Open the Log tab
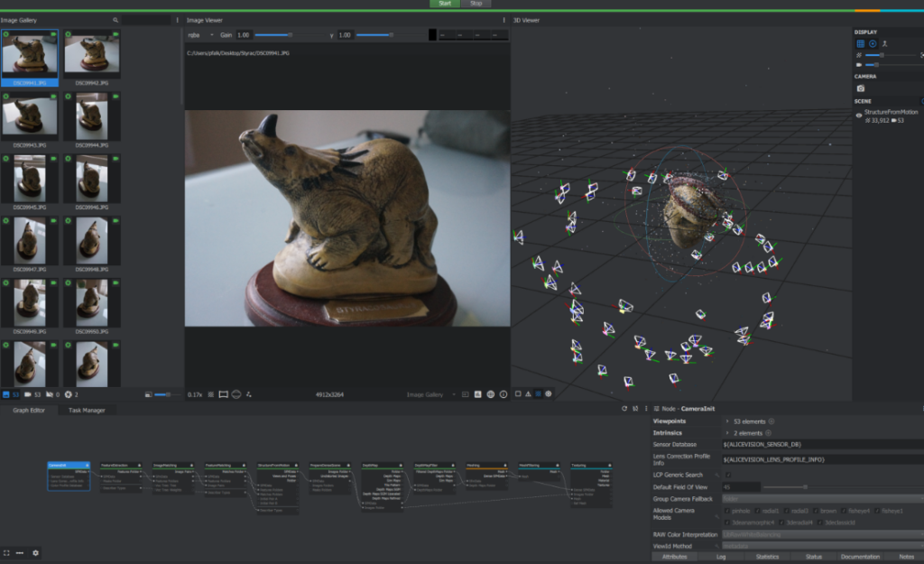The width and height of the screenshot is (924, 564). coord(721,557)
